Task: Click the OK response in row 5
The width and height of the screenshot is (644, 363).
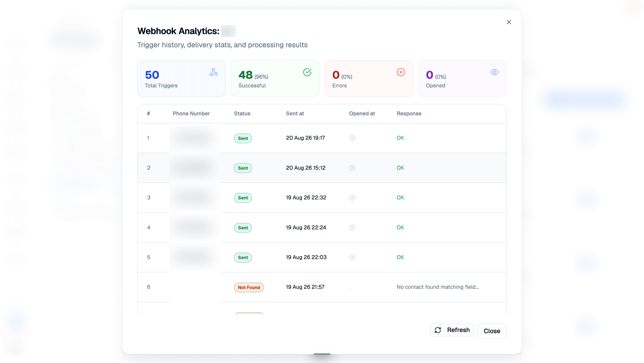Action: coord(400,257)
